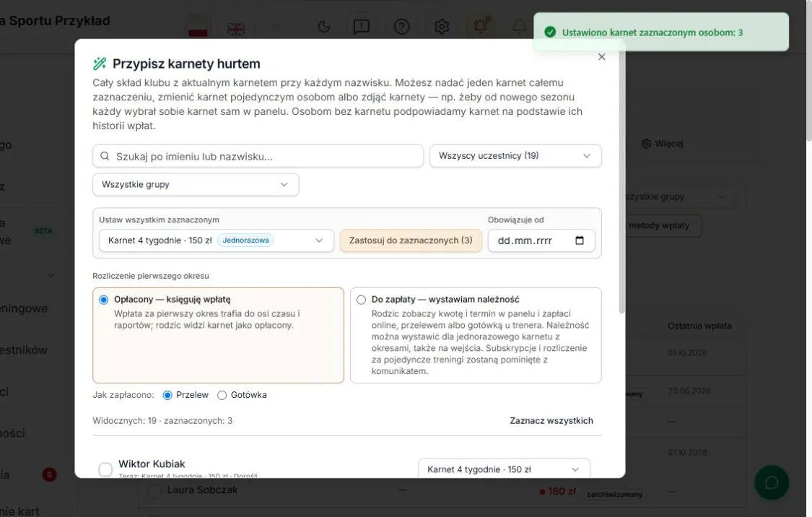Open the 'Wszyscy uczestnicy (19)' dropdown
Screen dimensions: 812x517
click(515, 156)
